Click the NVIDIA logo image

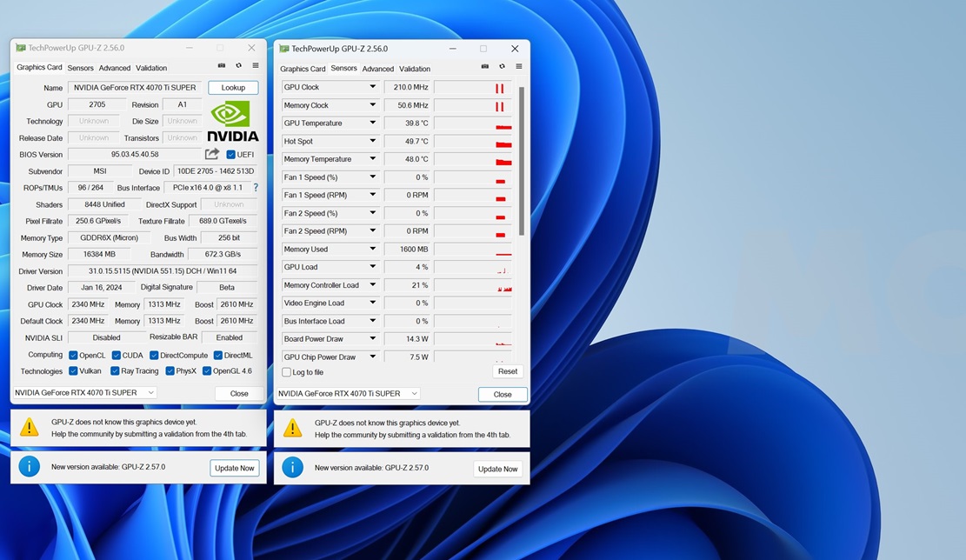pos(232,122)
